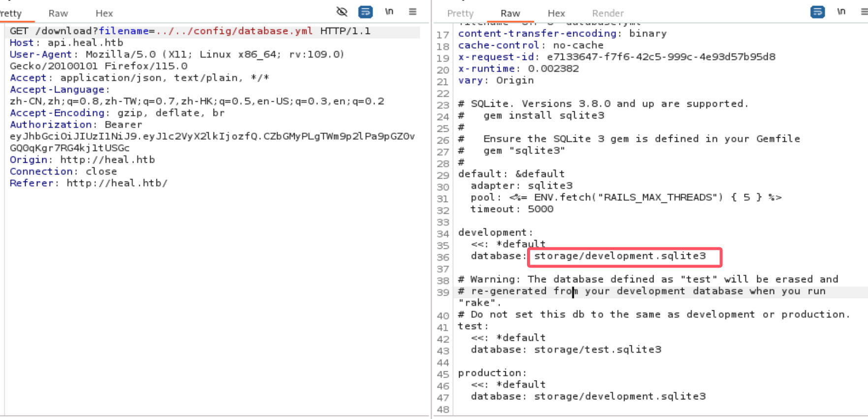The image size is (868, 419).
Task: Switch request view to Hex tab
Action: [x=104, y=14]
